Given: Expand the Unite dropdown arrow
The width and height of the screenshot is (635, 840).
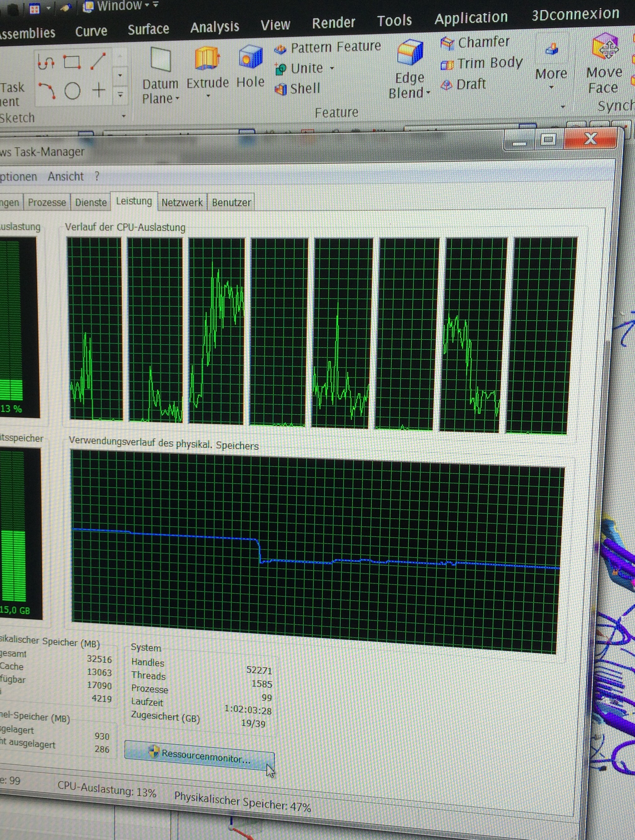Looking at the screenshot, I should coord(332,68).
